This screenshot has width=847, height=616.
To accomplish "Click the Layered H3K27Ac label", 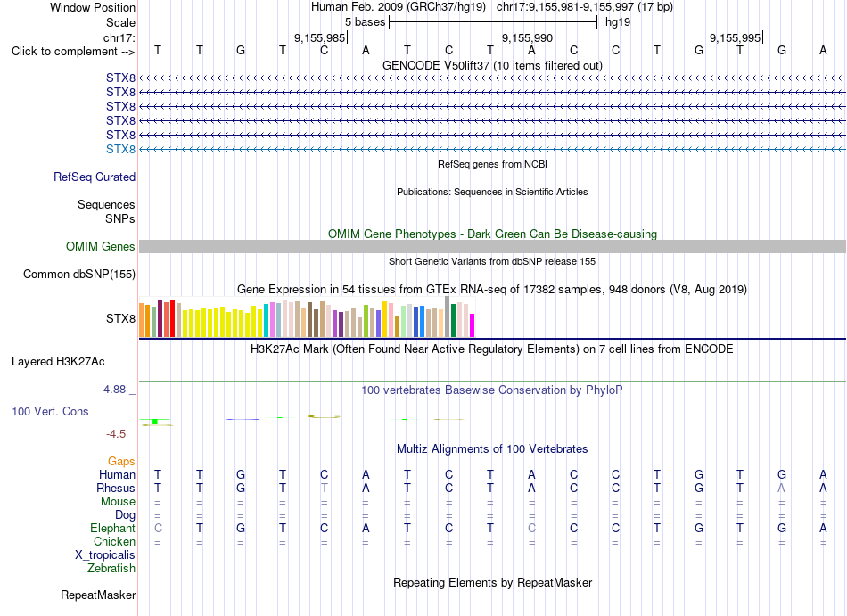I will 58,362.
